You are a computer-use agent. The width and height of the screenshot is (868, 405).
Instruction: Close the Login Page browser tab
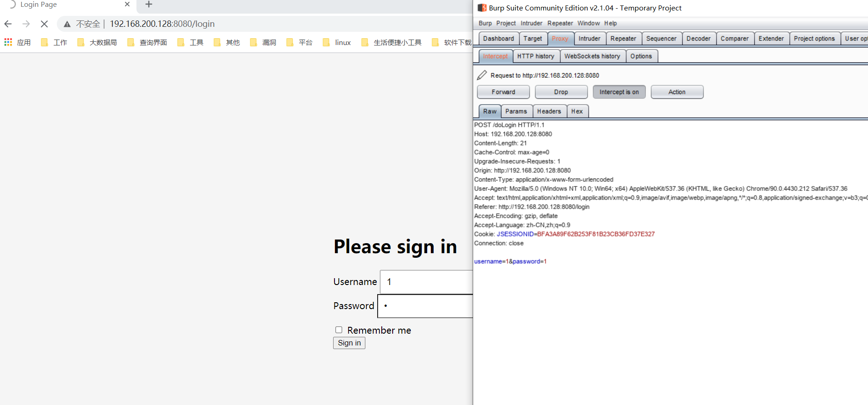(127, 5)
